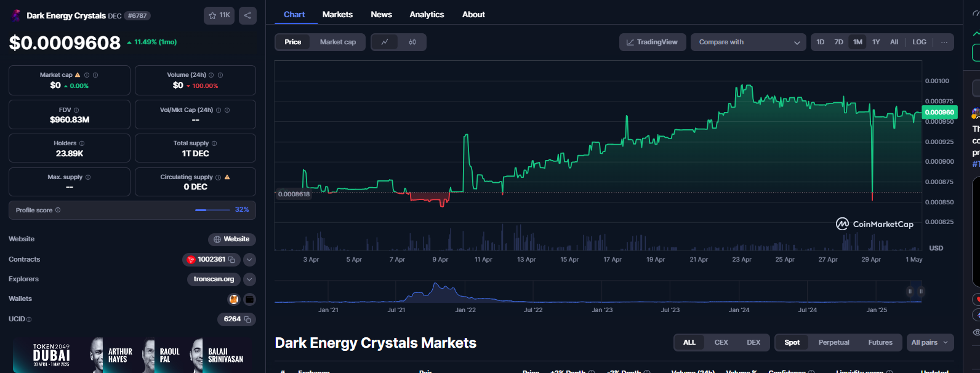Screen dimensions: 980x373
Task: Open the All pairs dropdown
Action: click(930, 342)
